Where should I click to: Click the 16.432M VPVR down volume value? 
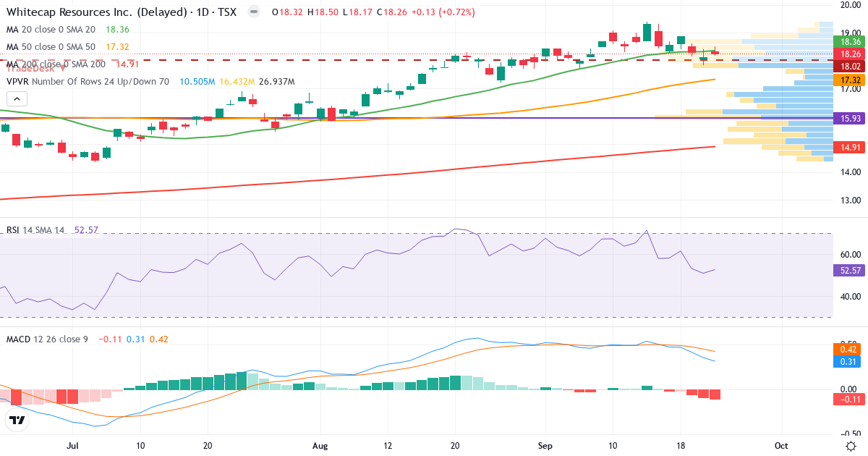pos(236,82)
